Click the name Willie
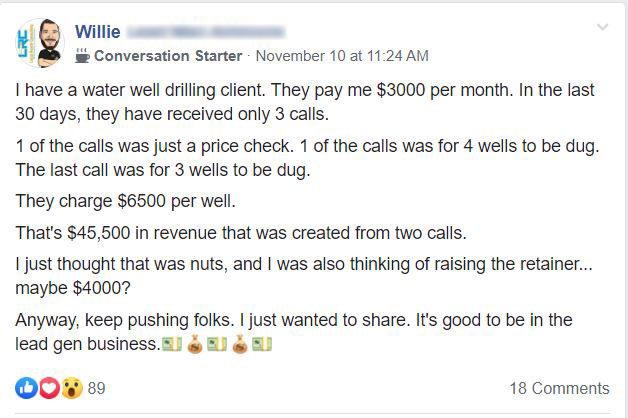628x418 pixels. tap(98, 32)
